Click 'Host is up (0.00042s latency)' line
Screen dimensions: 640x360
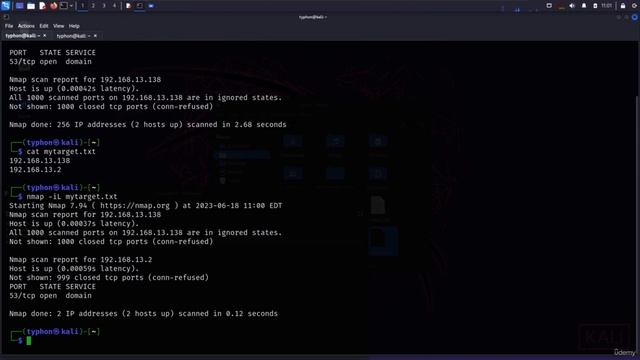[74, 89]
